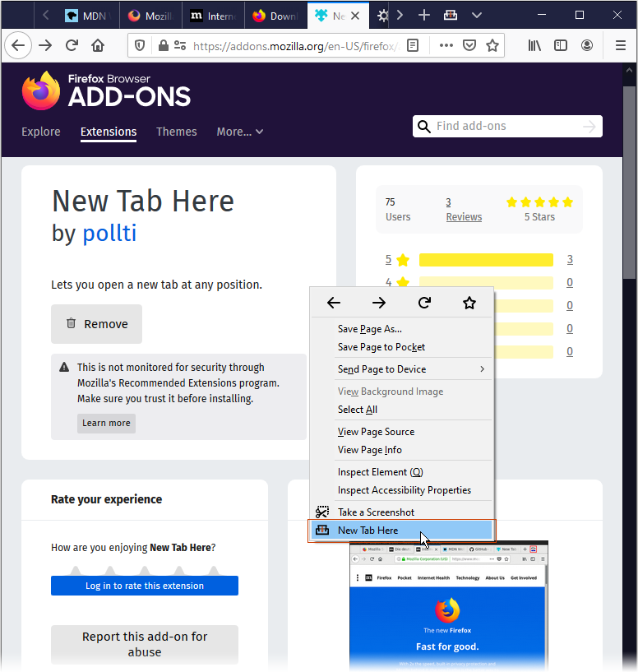Open the Explore navigation link
This screenshot has height=672, width=638.
point(41,132)
